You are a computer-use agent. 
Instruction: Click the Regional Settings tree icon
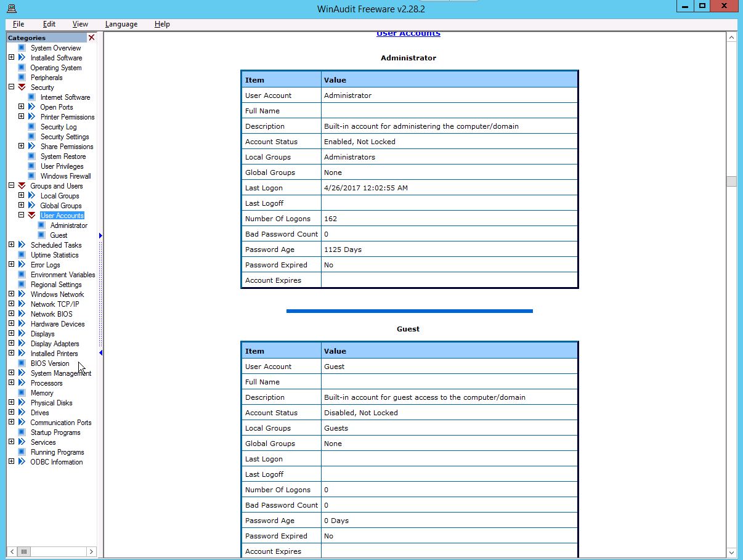coord(22,285)
